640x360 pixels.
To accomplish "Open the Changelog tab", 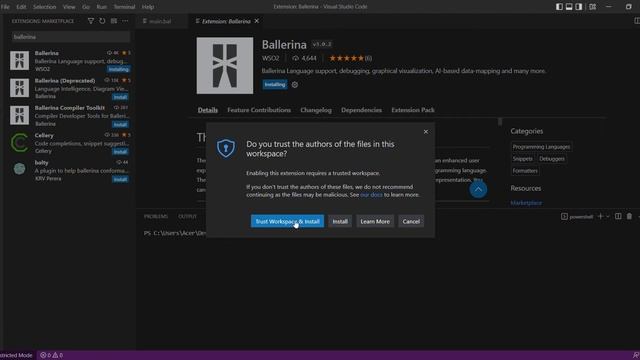I will click(316, 110).
